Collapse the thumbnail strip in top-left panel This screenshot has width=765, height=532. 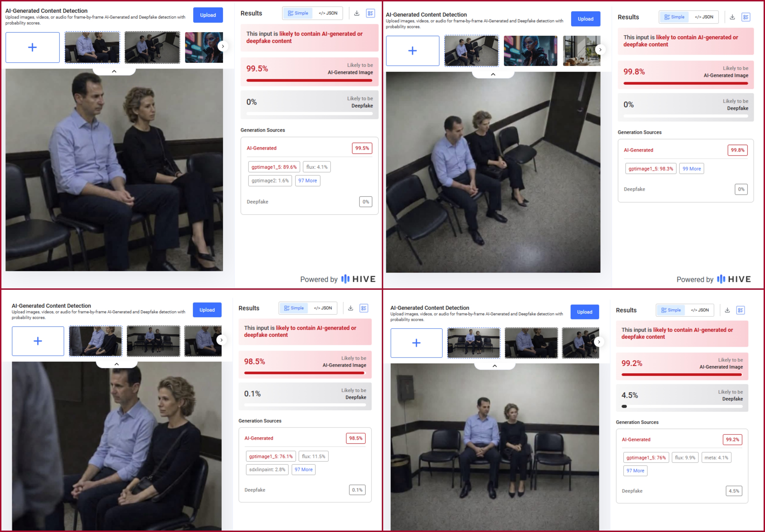114,71
